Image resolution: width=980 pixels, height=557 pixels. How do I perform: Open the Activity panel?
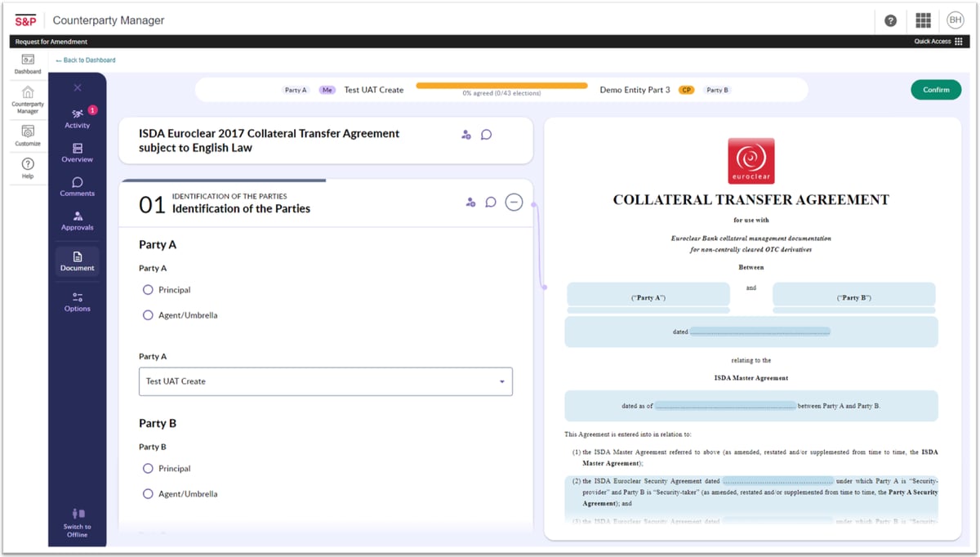coord(78,118)
